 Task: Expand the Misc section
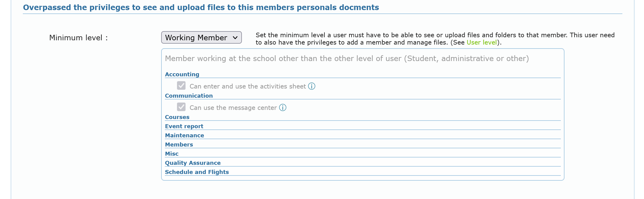[172, 154]
